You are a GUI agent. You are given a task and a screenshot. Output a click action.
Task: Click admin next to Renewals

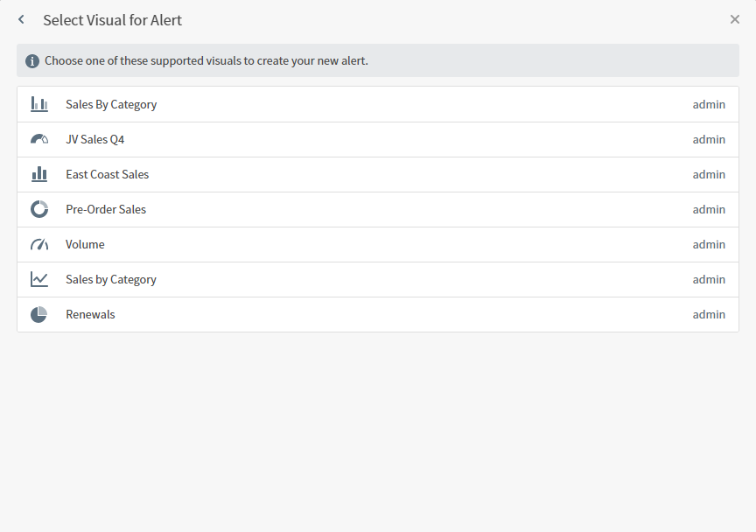[x=709, y=313]
